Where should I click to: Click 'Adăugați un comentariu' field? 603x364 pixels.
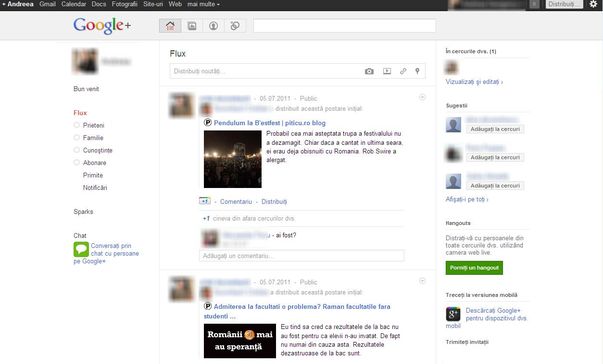[302, 256]
